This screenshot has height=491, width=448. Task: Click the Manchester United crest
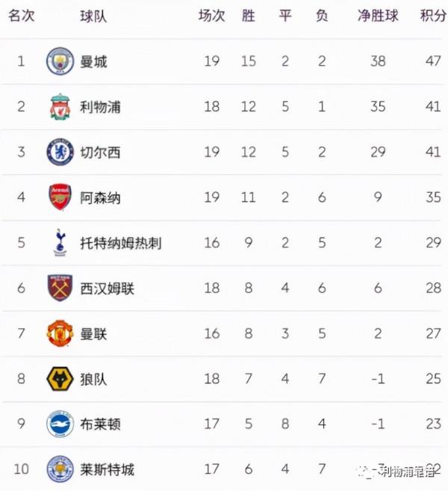(60, 333)
